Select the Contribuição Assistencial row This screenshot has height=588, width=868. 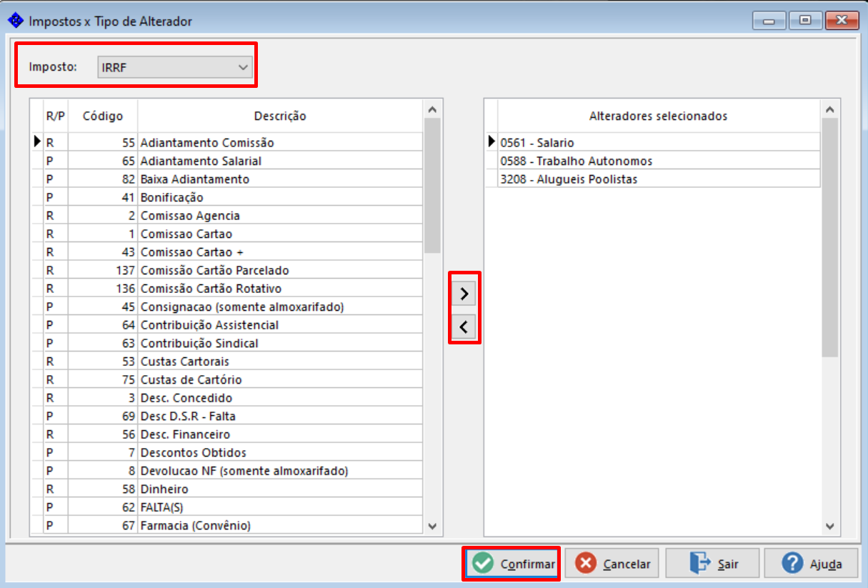click(x=227, y=324)
